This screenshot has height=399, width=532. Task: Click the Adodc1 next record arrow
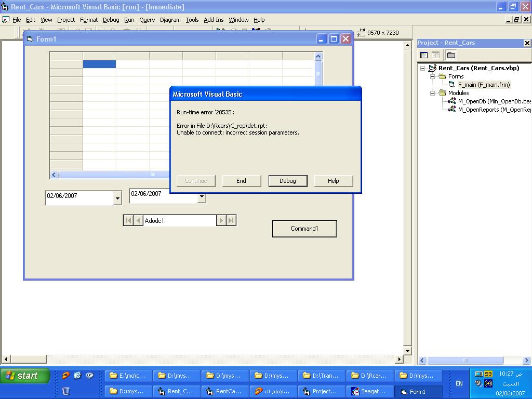(221, 220)
